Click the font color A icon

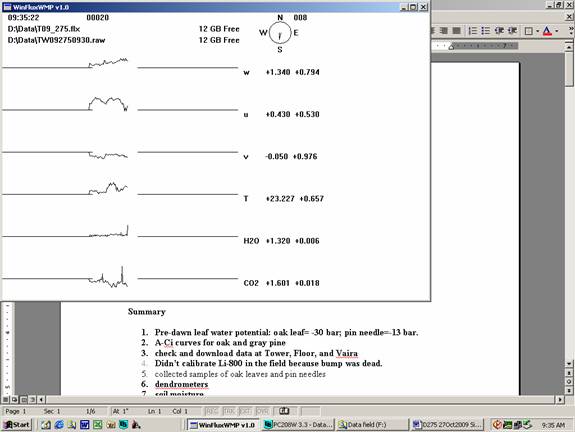click(547, 31)
